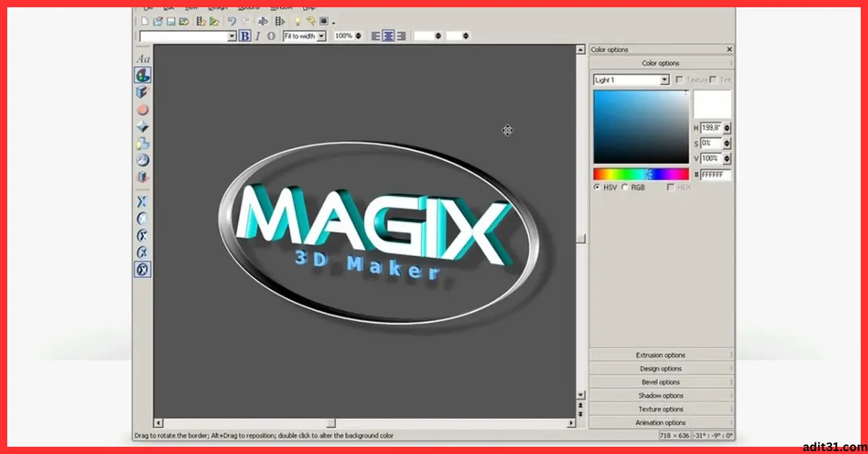Toggle Bold text style
868x454 pixels.
[244, 35]
